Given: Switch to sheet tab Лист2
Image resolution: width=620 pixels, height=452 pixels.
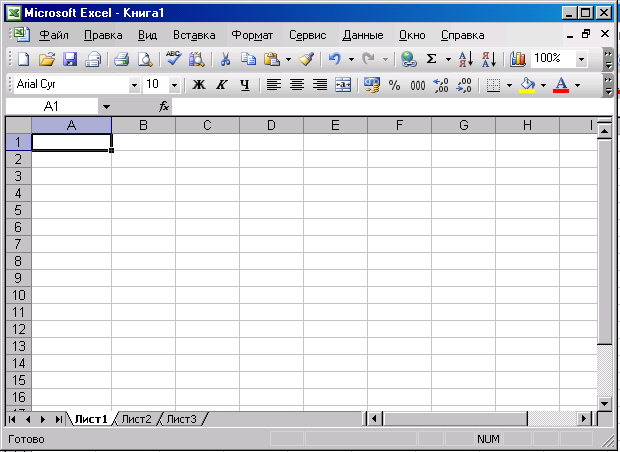Looking at the screenshot, I should coord(136,419).
